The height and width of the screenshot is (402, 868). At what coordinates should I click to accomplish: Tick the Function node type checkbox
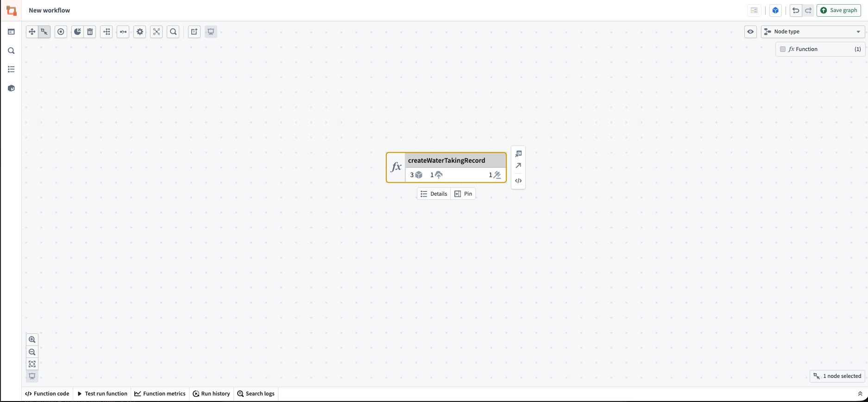tap(783, 49)
